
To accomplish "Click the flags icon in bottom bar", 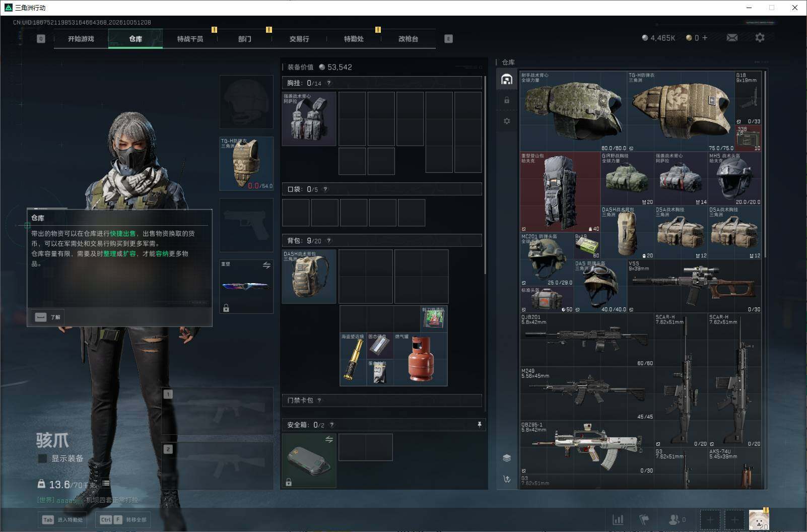I will pos(644,519).
